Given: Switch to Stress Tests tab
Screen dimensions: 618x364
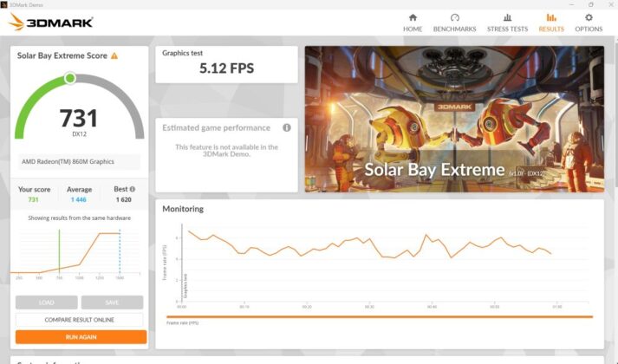Looking at the screenshot, I should [507, 23].
